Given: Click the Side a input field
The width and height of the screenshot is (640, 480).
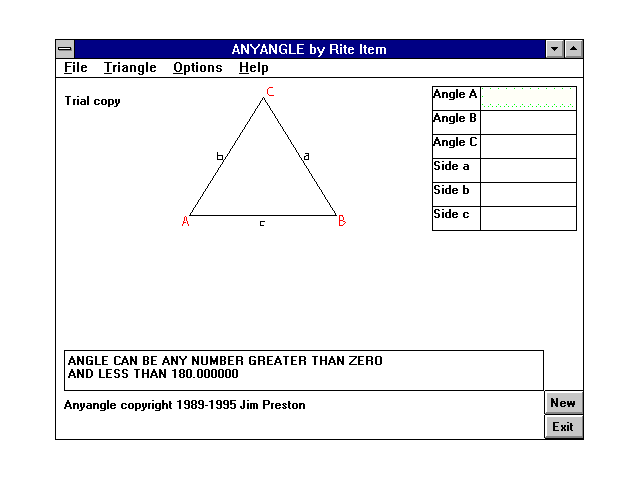Looking at the screenshot, I should (x=528, y=170).
